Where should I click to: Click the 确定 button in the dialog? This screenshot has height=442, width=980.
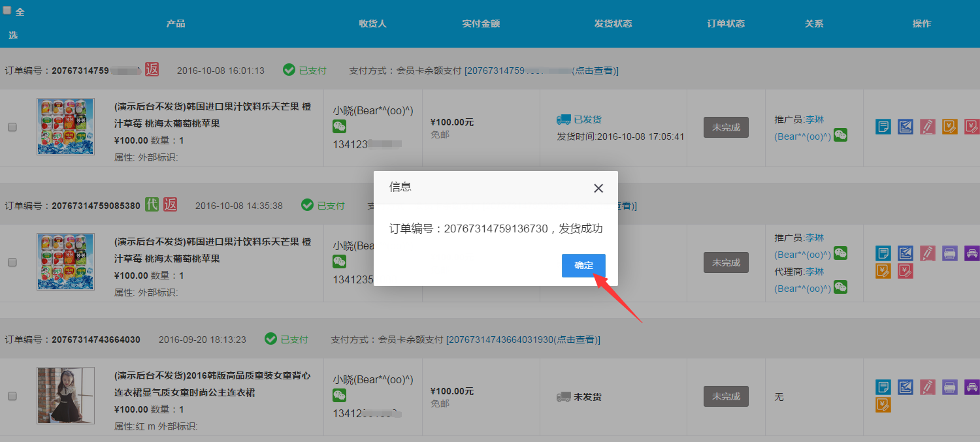click(x=583, y=266)
